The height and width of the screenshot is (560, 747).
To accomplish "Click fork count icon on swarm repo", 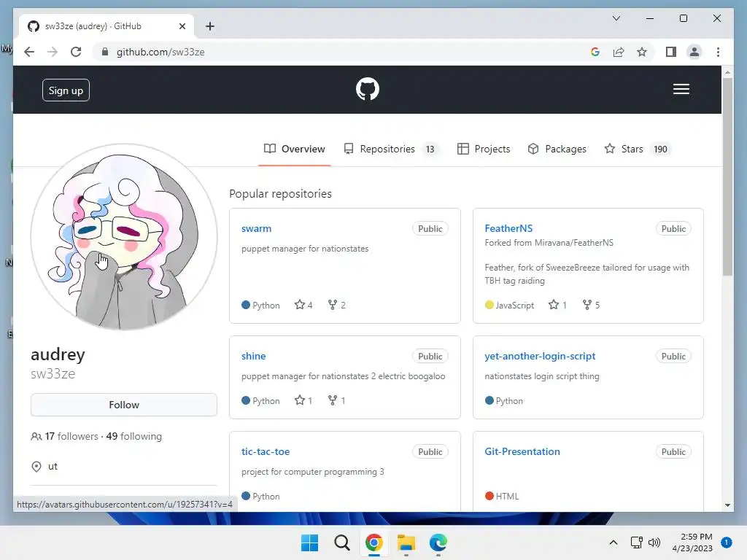I will [333, 305].
